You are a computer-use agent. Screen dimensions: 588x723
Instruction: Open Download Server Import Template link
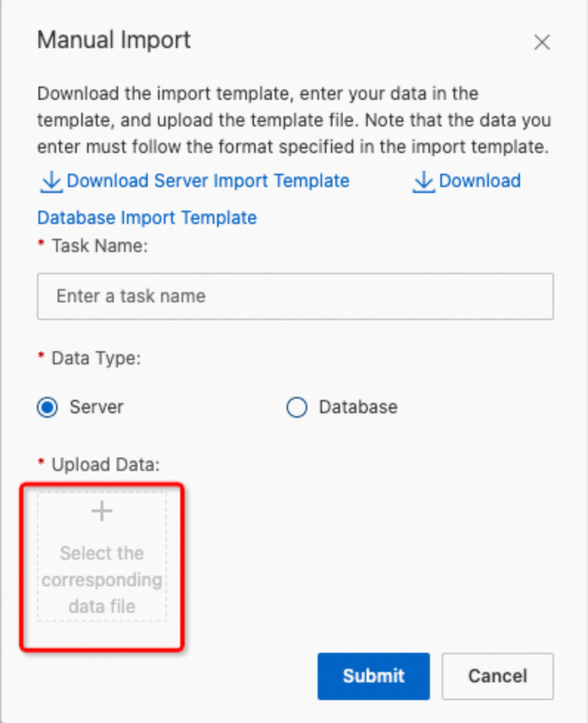[x=208, y=181]
